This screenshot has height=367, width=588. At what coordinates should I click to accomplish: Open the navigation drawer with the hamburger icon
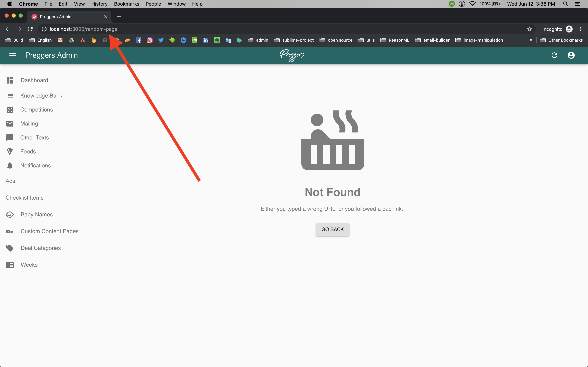click(12, 55)
